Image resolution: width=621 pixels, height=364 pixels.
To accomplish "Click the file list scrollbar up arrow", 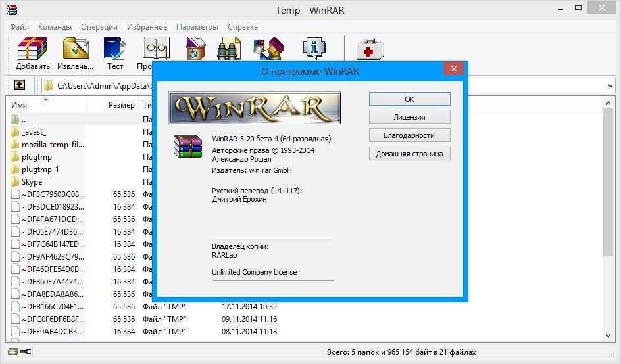I will click(x=609, y=103).
